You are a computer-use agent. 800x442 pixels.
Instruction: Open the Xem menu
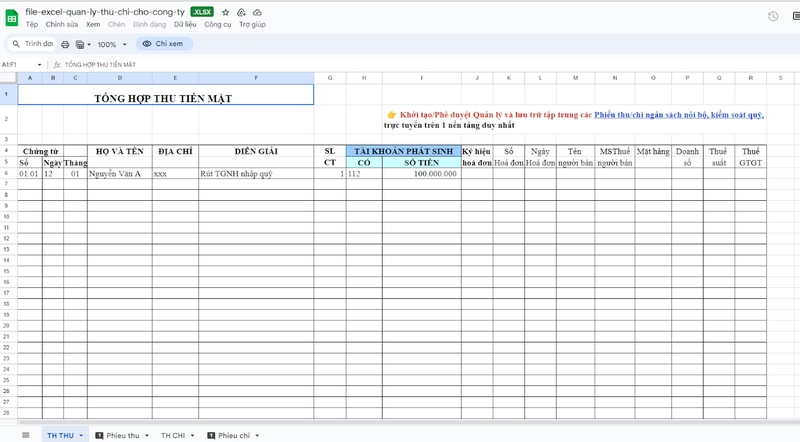(93, 24)
